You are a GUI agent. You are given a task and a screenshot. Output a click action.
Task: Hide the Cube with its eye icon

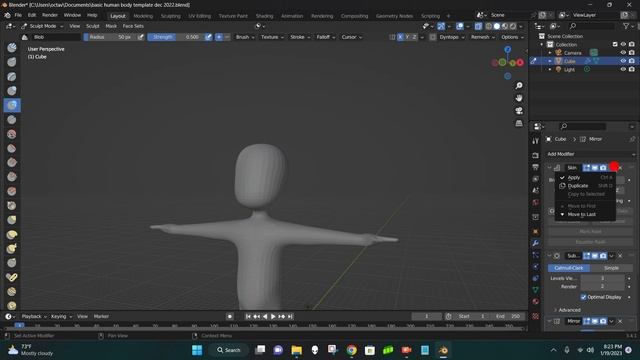coord(623,61)
